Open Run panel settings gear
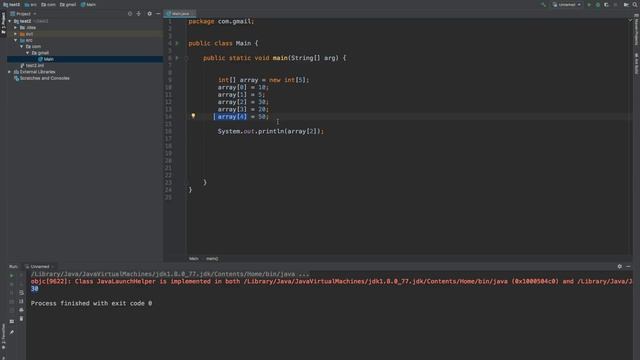Viewport: 640px width, 360px height. click(x=620, y=266)
